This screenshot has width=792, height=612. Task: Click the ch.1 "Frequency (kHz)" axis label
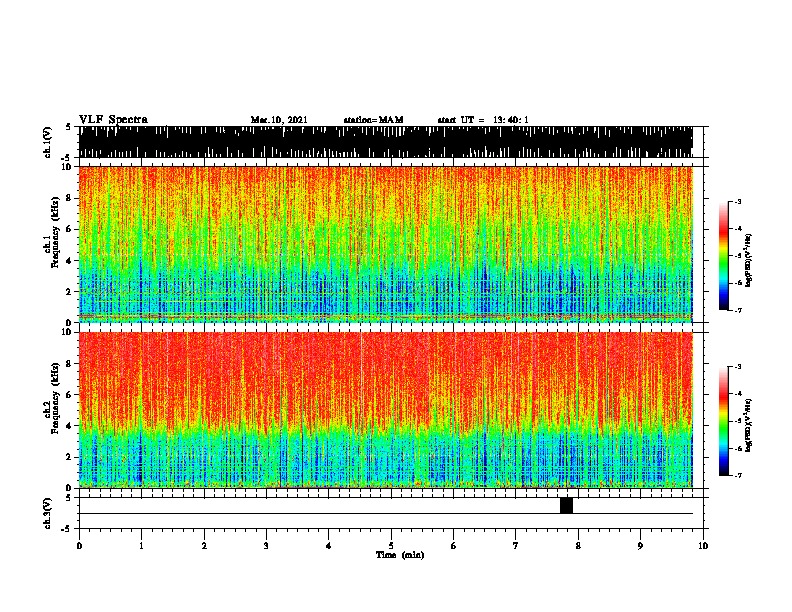pos(55,233)
